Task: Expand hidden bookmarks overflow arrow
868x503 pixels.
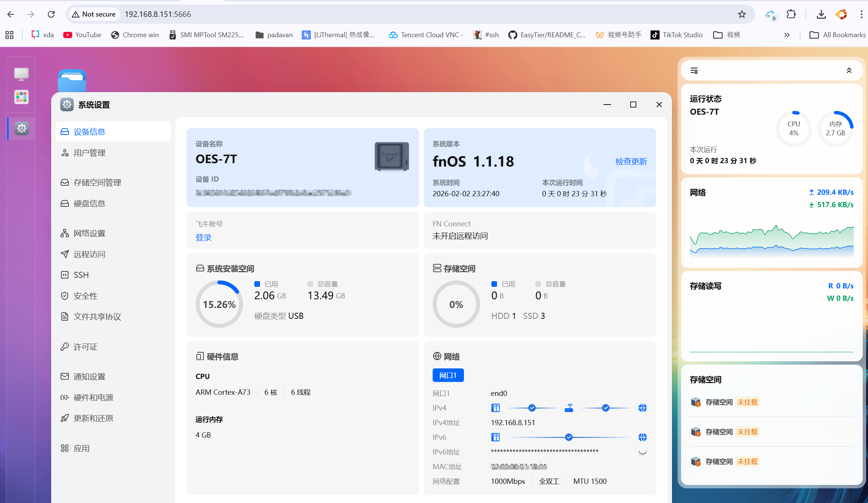Action: pos(787,35)
